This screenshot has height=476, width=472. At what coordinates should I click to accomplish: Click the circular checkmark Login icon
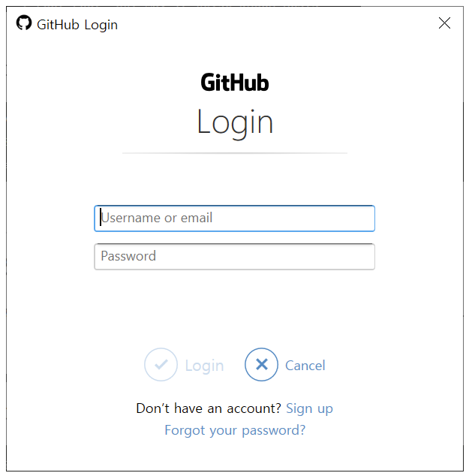161,365
